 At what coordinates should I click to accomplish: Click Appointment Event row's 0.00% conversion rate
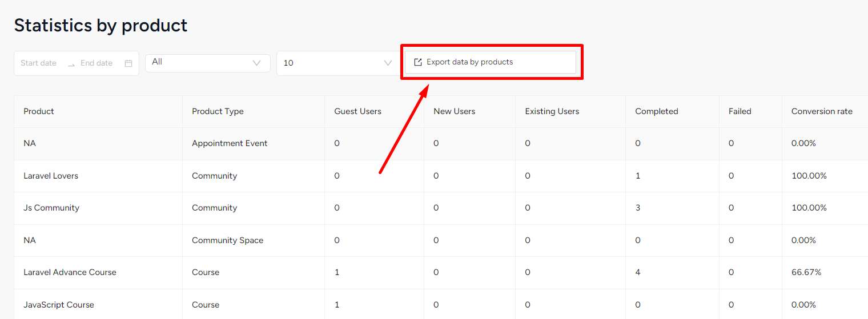click(x=803, y=143)
